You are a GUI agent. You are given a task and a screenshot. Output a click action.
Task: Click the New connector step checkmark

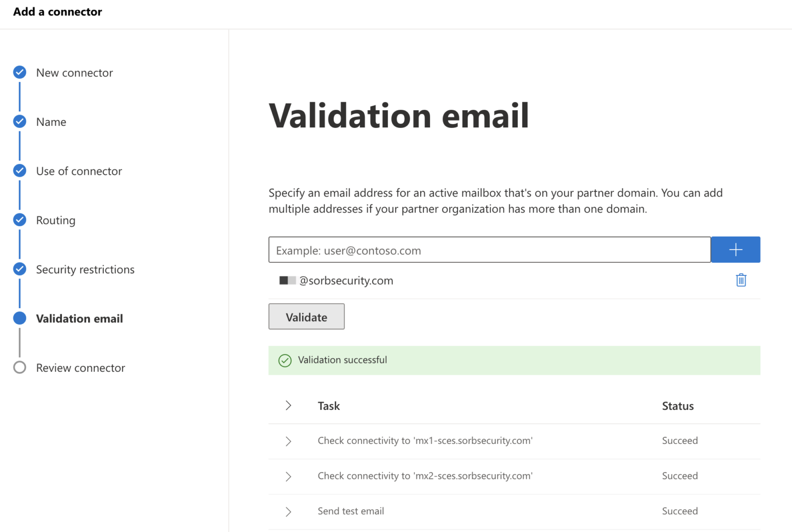point(20,72)
